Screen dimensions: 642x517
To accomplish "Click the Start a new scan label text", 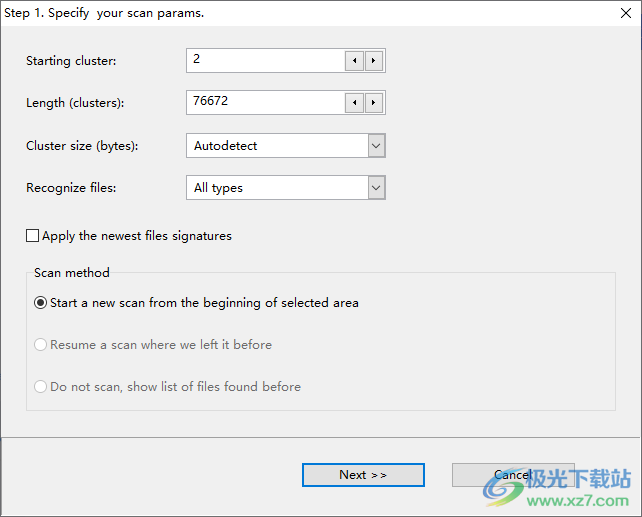I will (204, 303).
